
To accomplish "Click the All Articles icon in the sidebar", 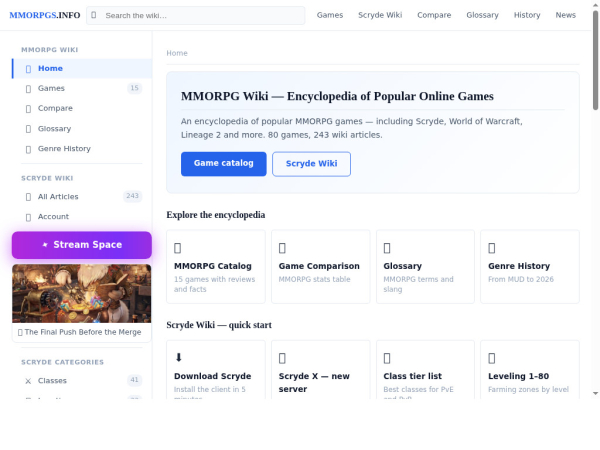I will pyautogui.click(x=28, y=197).
